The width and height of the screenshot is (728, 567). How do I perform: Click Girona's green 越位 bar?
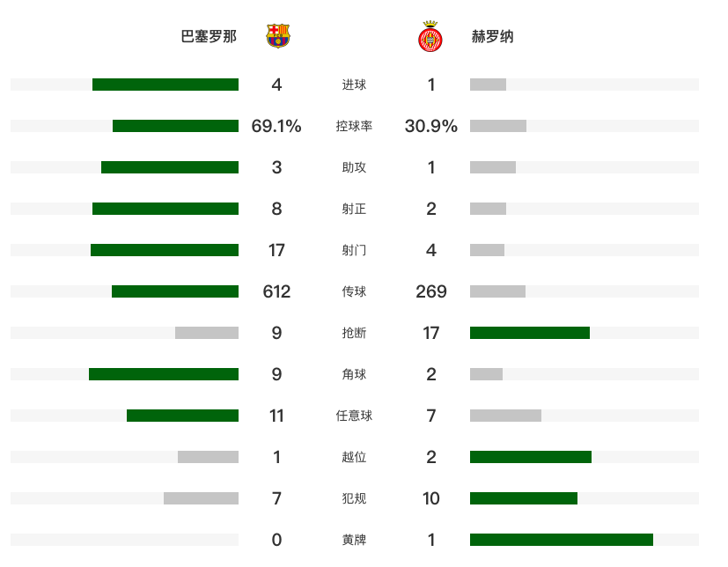531,457
